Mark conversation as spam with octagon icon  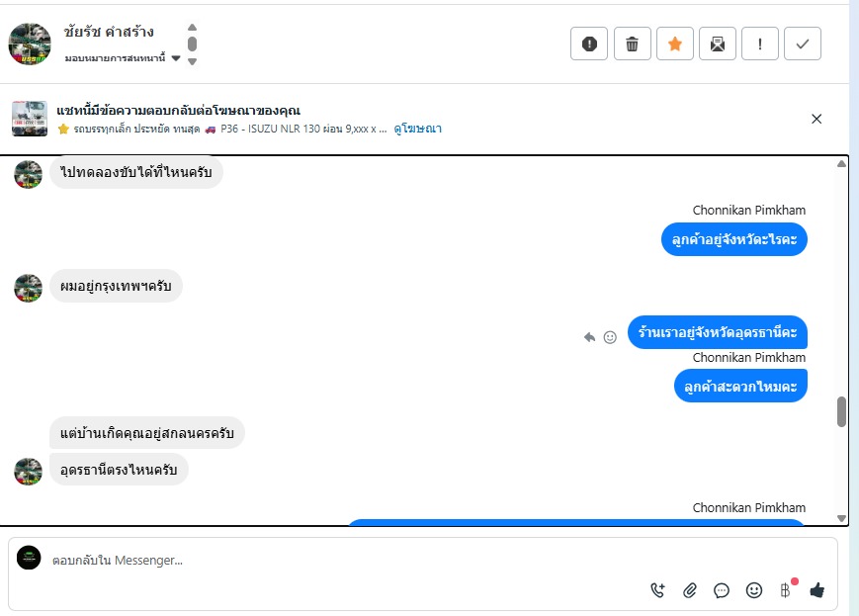click(x=589, y=44)
